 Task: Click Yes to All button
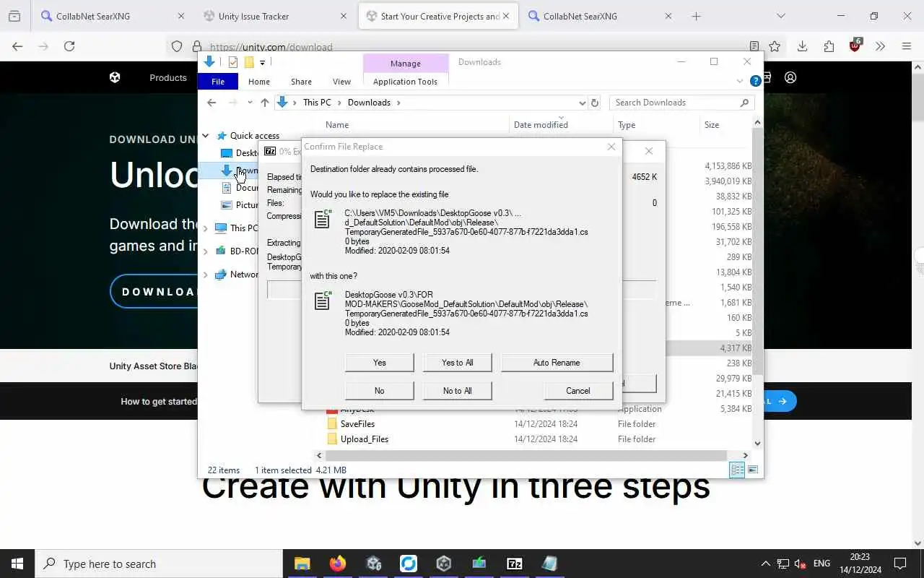[458, 363]
